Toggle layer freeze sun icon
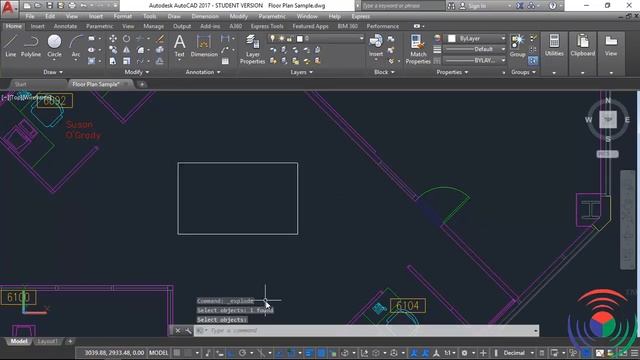Viewport: 640px width, 360px height. click(x=281, y=38)
